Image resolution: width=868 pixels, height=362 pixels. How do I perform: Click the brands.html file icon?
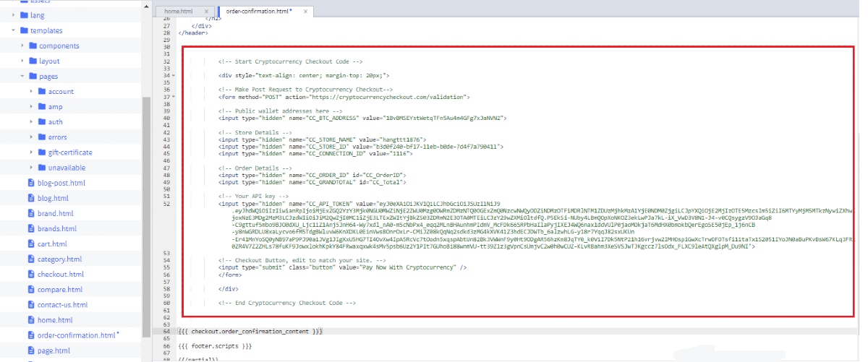[x=30, y=229]
